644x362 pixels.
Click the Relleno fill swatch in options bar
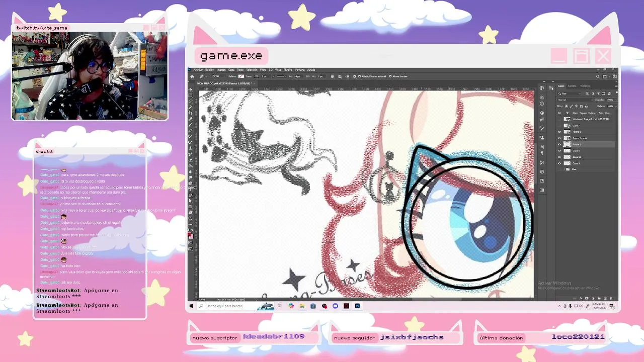tap(241, 76)
